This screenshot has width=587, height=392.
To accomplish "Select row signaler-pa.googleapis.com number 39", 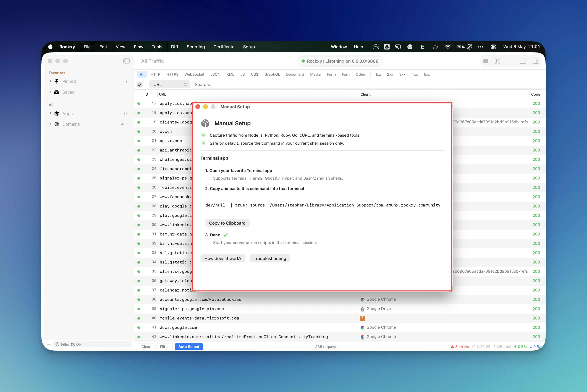I will [340, 309].
